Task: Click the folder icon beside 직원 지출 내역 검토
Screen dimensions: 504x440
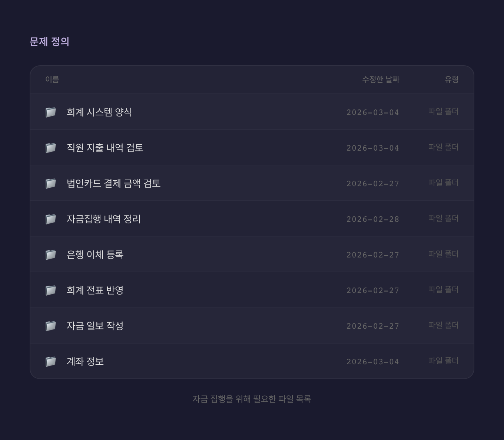Action: pyautogui.click(x=51, y=148)
